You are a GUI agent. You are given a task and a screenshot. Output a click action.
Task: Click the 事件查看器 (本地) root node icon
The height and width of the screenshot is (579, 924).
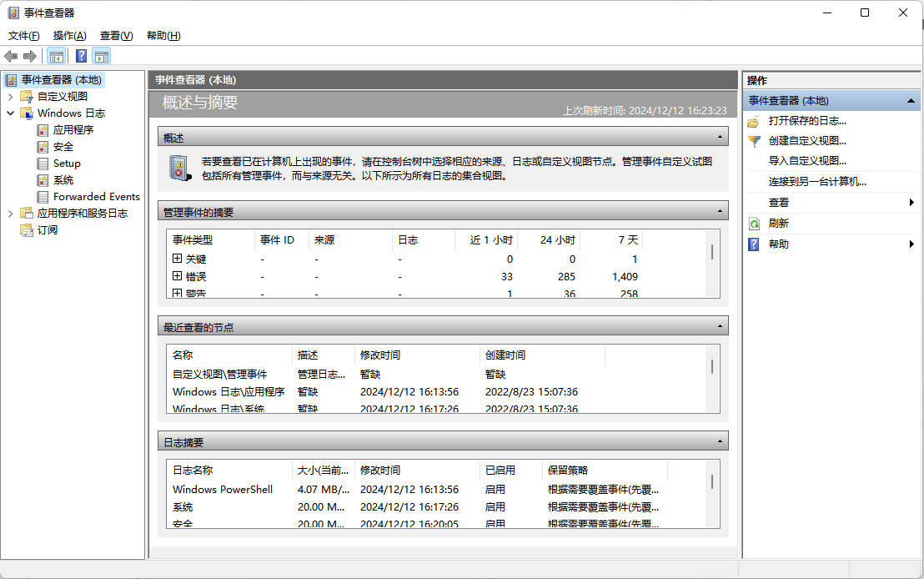(x=11, y=80)
